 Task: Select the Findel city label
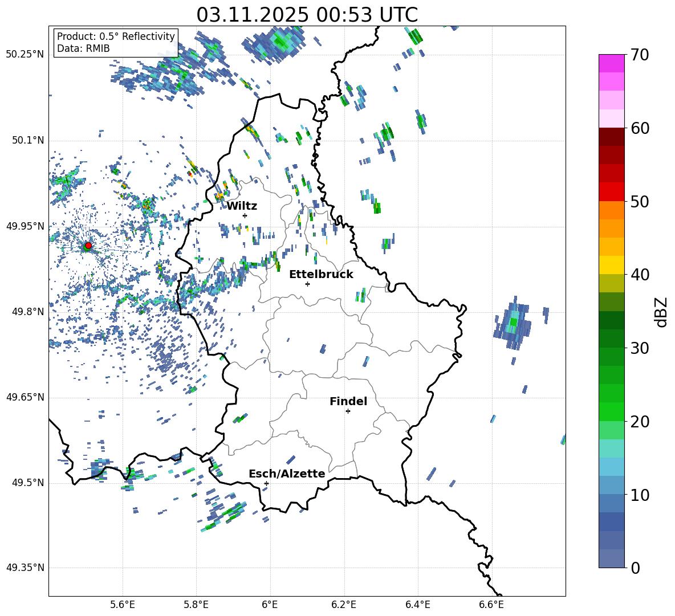pyautogui.click(x=348, y=401)
